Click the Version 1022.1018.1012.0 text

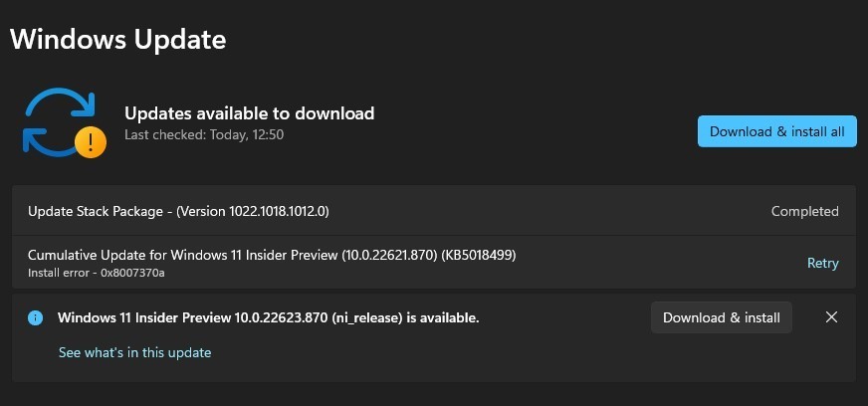coord(253,211)
